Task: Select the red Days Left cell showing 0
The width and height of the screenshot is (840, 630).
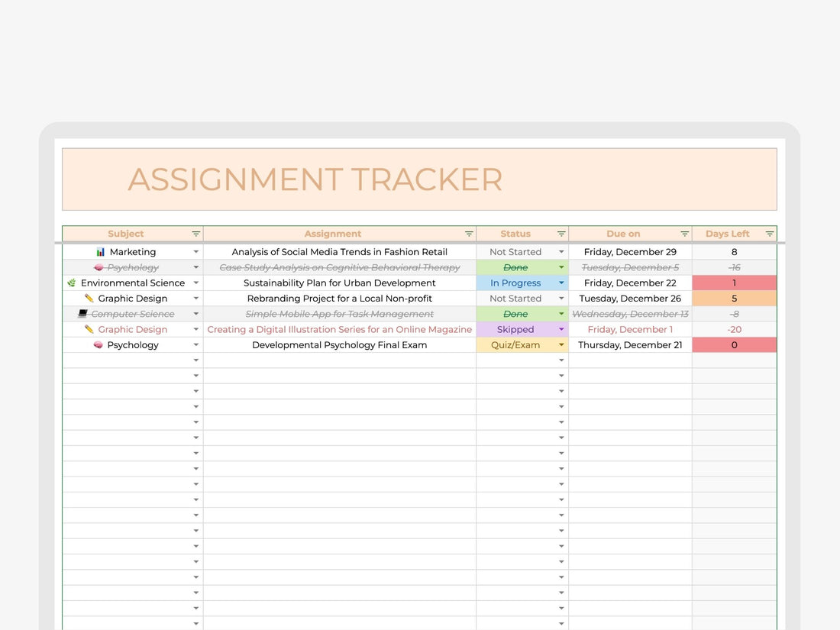Action: pyautogui.click(x=734, y=344)
